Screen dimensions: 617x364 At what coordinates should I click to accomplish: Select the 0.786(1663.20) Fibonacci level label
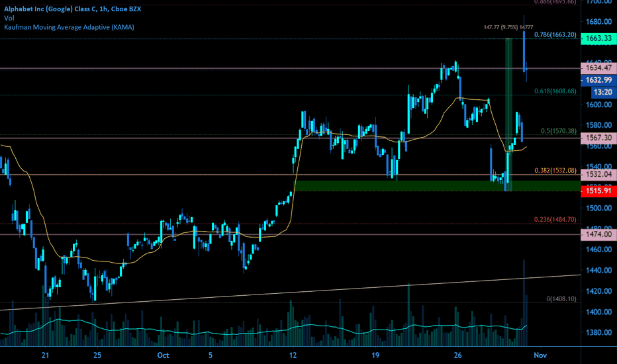[x=555, y=34]
